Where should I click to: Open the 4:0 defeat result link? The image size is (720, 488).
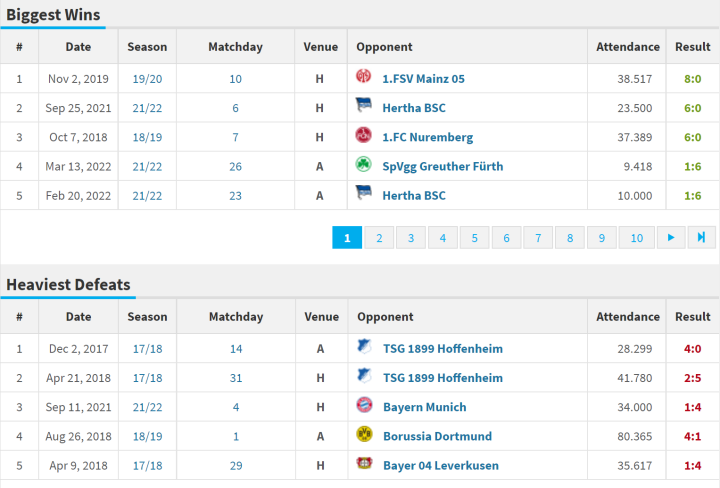(692, 348)
